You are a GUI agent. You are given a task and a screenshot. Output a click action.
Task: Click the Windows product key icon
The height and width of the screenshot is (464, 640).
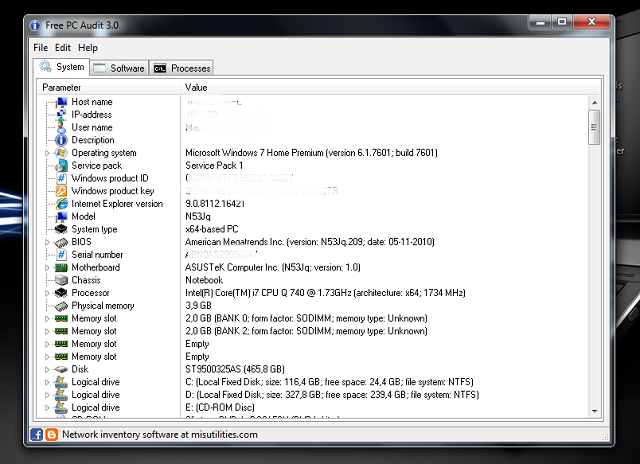(x=61, y=191)
